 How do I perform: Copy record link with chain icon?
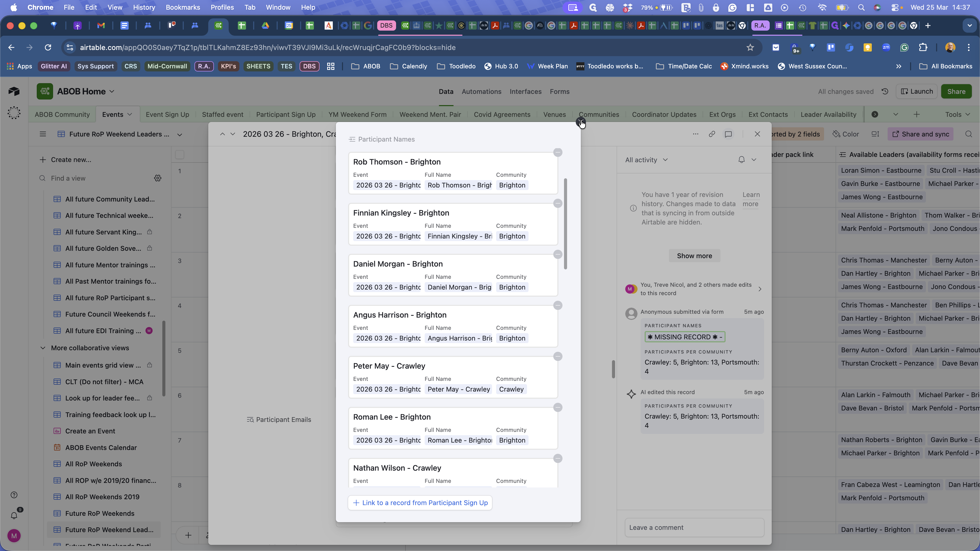coord(712,134)
